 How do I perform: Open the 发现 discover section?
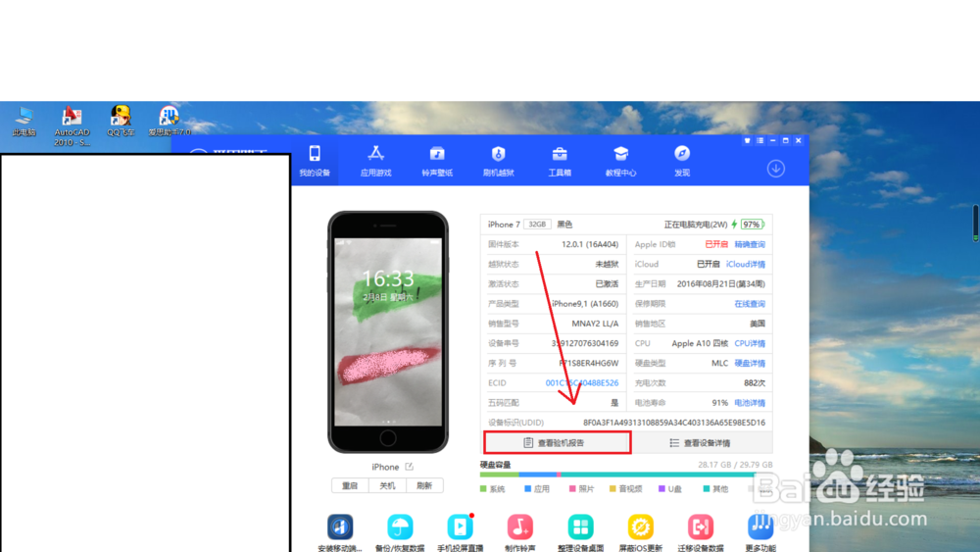pos(682,161)
